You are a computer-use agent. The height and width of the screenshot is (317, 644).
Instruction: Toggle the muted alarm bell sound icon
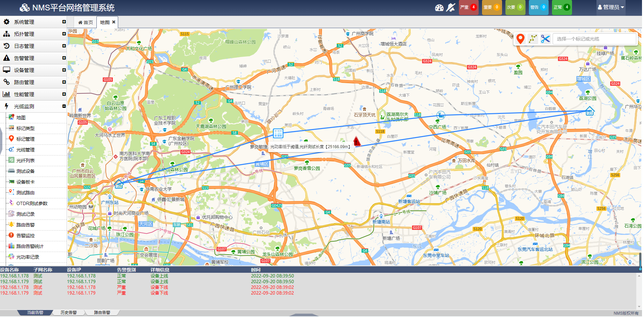coord(451,7)
